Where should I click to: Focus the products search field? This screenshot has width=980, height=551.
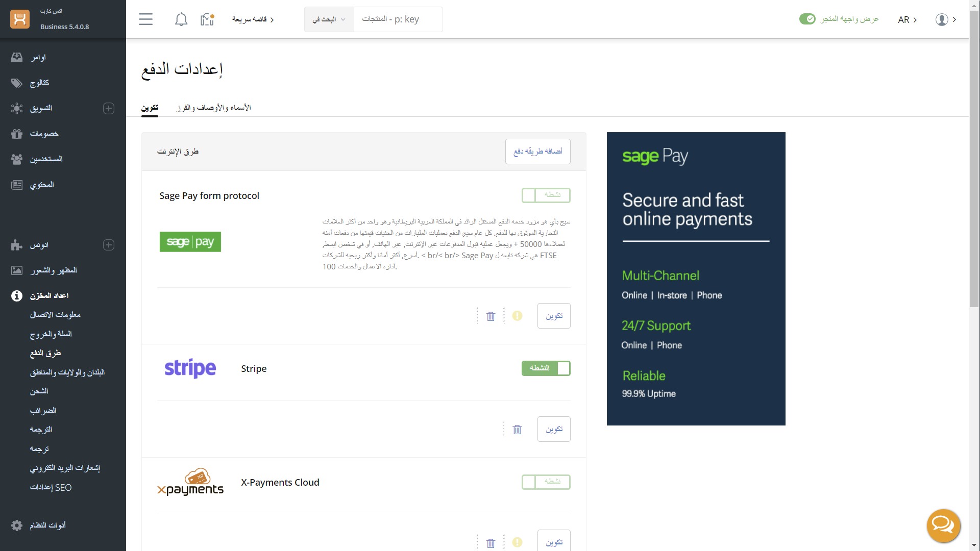[x=398, y=19]
